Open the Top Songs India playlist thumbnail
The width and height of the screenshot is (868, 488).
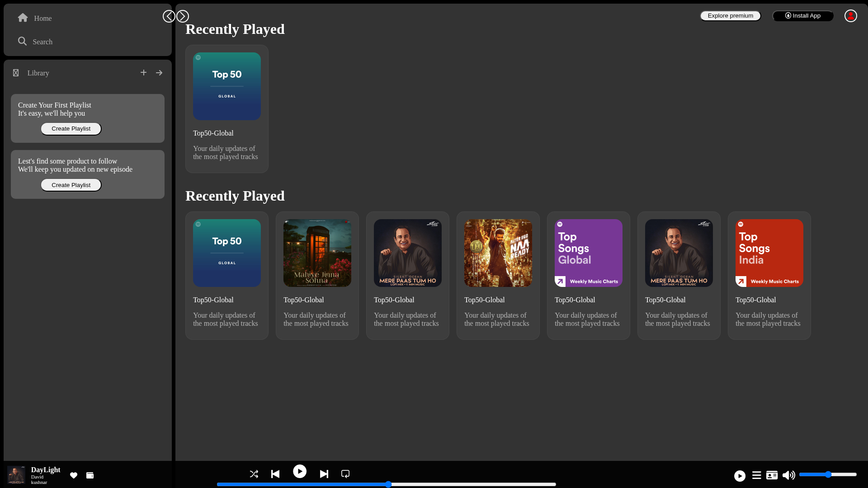769,253
